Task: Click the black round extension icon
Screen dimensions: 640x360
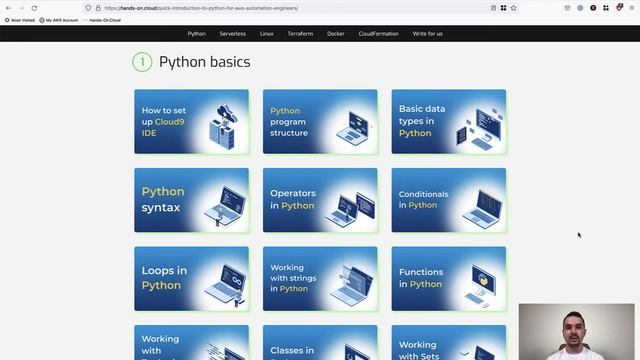Action: pyautogui.click(x=593, y=8)
